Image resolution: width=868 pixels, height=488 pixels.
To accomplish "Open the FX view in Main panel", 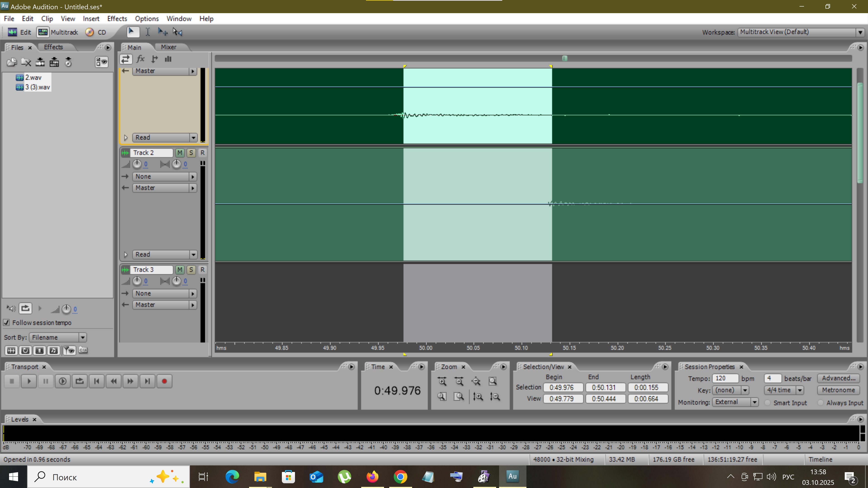I will [x=141, y=59].
